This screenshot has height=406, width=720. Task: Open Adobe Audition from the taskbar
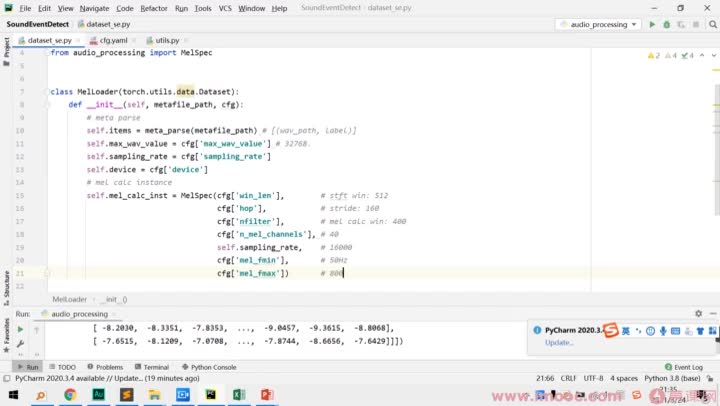click(98, 395)
